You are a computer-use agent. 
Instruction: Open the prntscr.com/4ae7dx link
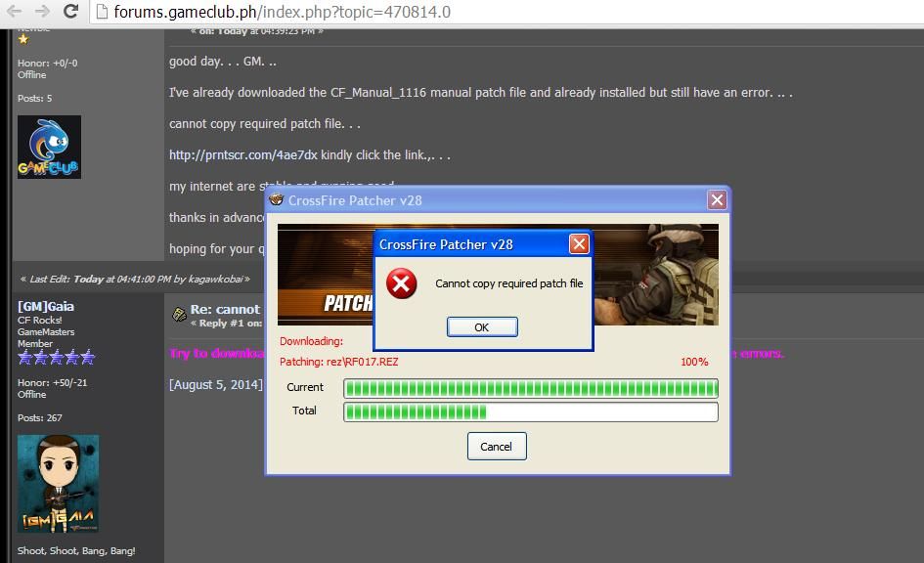(242, 155)
